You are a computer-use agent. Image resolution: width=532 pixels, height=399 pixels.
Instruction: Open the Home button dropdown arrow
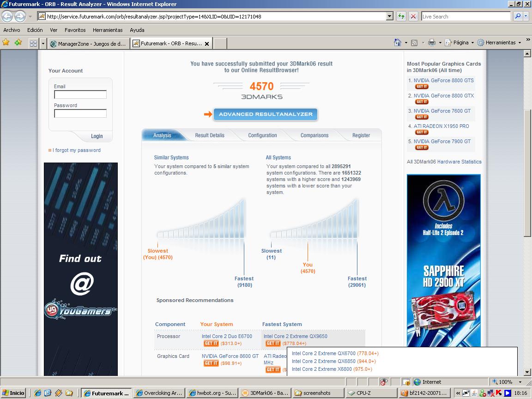pyautogui.click(x=406, y=43)
